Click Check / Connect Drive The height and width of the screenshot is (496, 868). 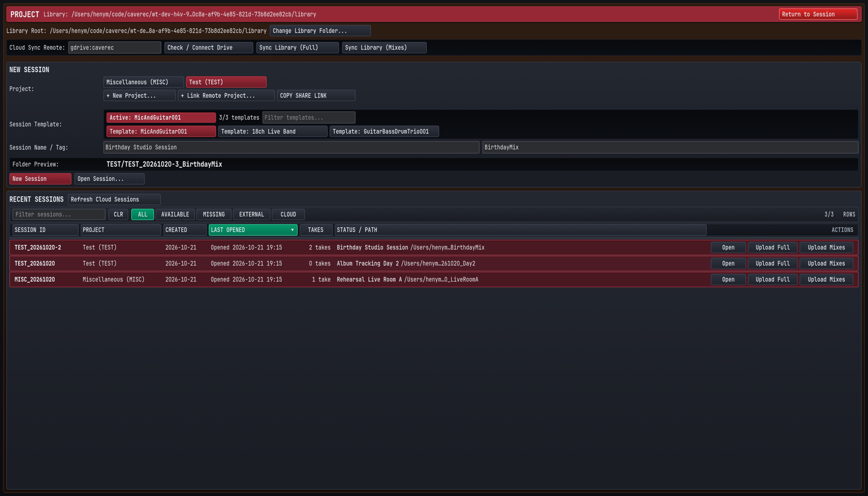208,48
